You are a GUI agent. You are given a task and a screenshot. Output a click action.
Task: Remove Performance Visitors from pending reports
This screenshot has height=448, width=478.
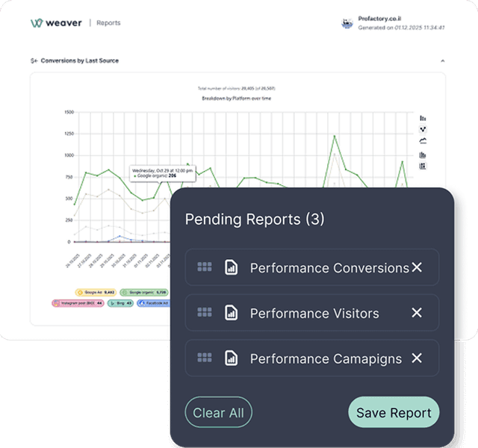tap(417, 313)
